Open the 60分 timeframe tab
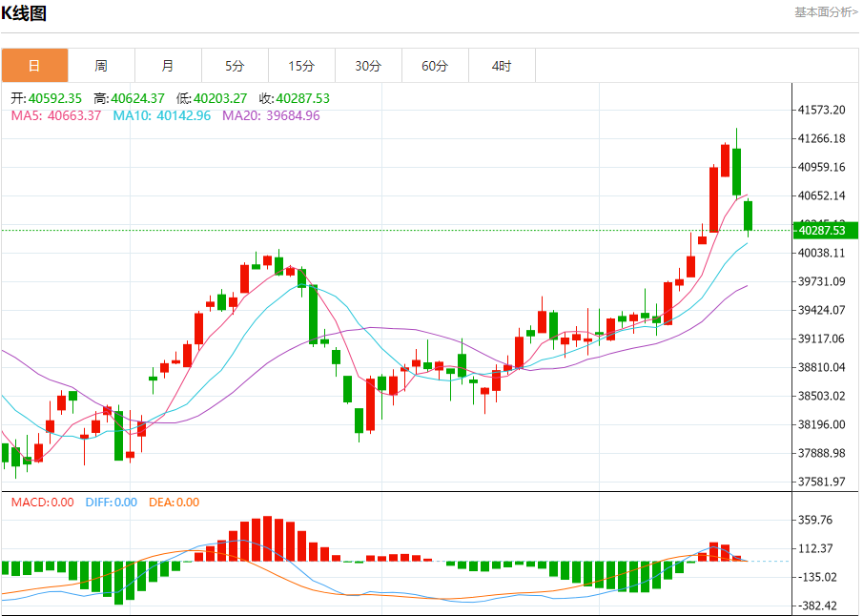 click(x=436, y=66)
